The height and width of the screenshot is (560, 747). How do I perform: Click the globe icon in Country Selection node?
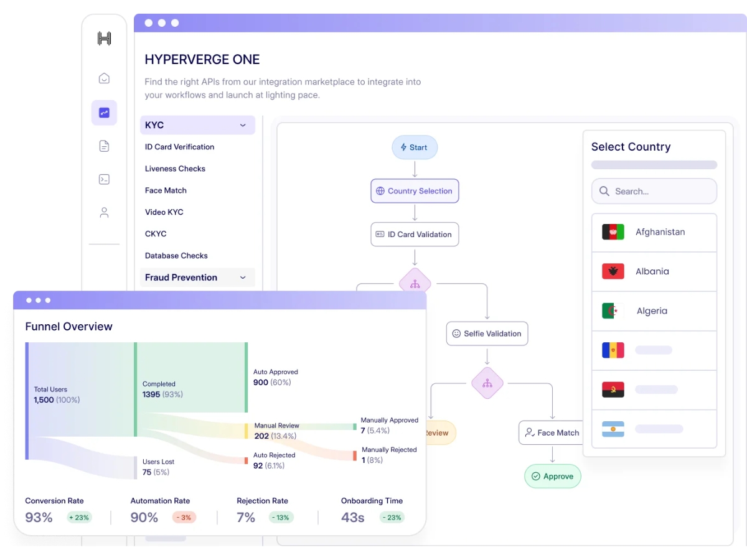click(x=380, y=191)
